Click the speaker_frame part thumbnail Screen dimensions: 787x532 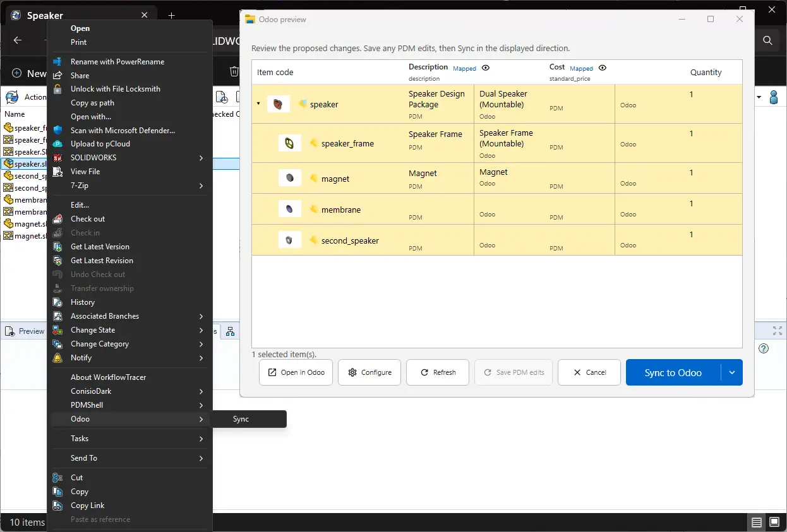(290, 143)
